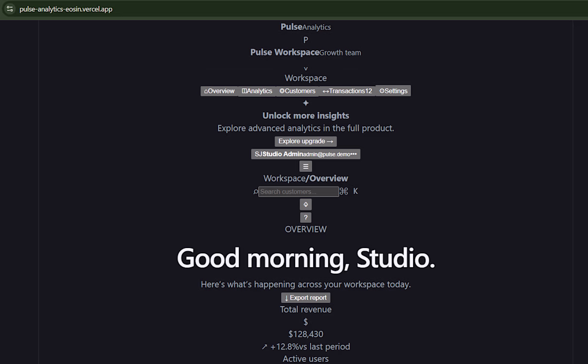This screenshot has height=364, width=588.
Task: Go to the Overview nav item
Action: coord(219,91)
